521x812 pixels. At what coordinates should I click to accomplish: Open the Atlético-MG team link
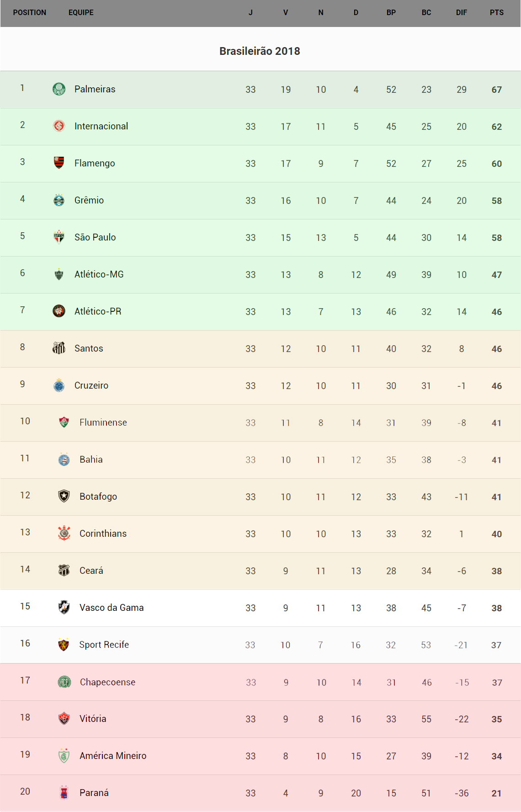click(x=99, y=274)
